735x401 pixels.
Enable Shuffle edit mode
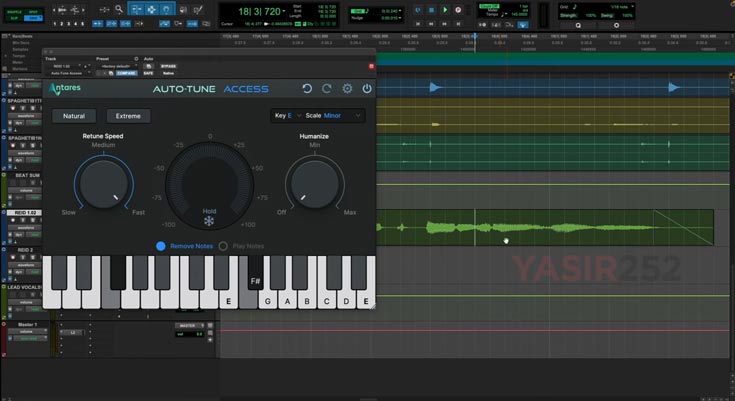pyautogui.click(x=15, y=12)
